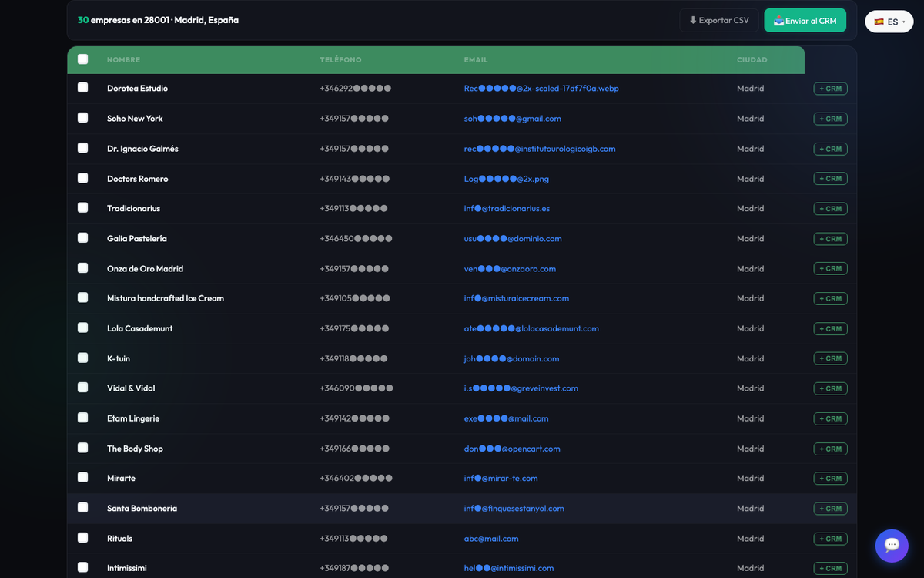Click the Mistura handcrafted Ice Cream name
The image size is (924, 578).
pos(166,298)
